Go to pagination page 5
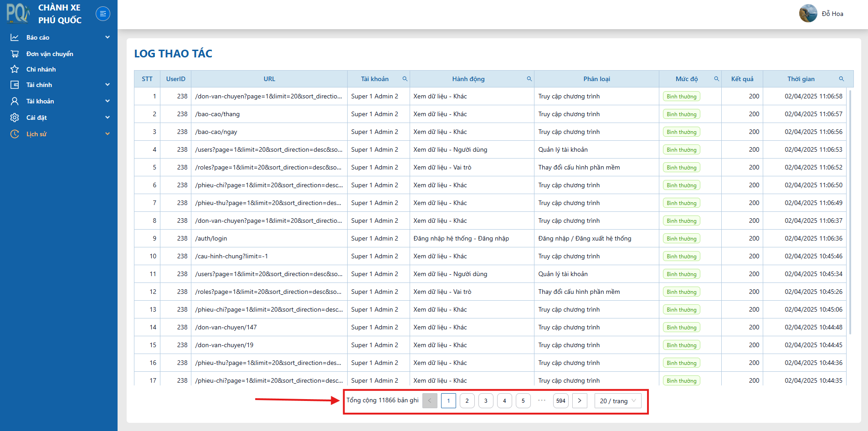 click(523, 401)
